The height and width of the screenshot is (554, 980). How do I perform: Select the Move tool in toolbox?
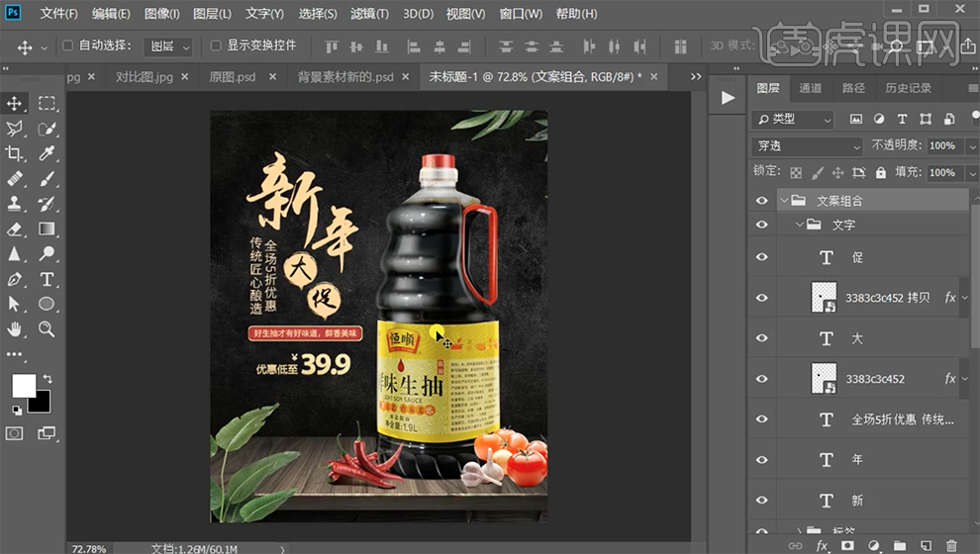coord(15,103)
